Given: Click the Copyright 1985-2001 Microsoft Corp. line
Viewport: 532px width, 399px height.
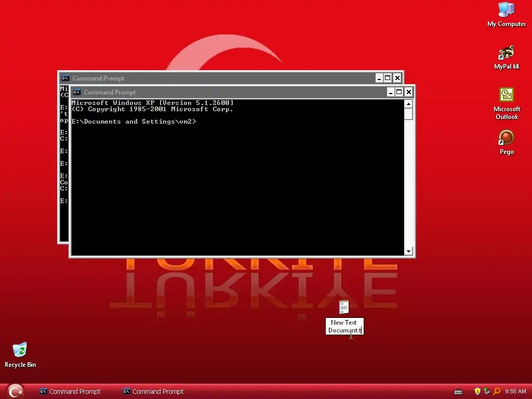Looking at the screenshot, I should point(152,109).
